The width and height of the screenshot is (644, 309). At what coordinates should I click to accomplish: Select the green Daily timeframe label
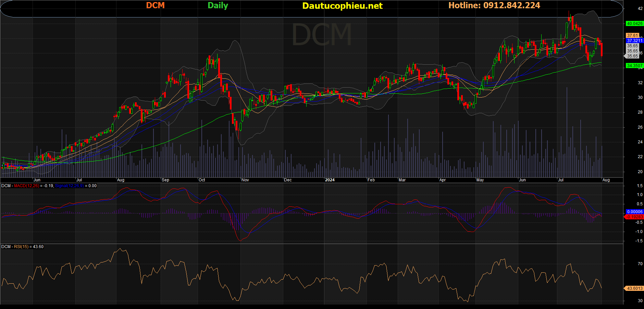[x=218, y=5]
